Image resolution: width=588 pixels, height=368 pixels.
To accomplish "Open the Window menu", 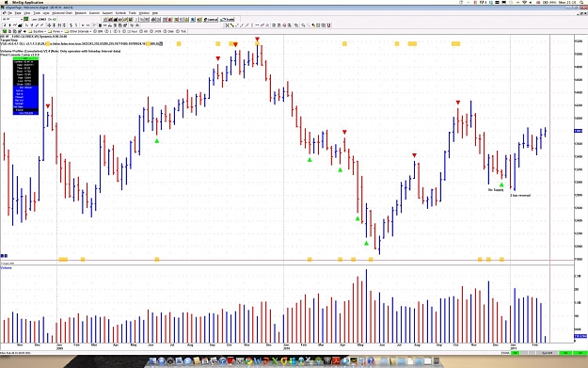I will tap(144, 13).
